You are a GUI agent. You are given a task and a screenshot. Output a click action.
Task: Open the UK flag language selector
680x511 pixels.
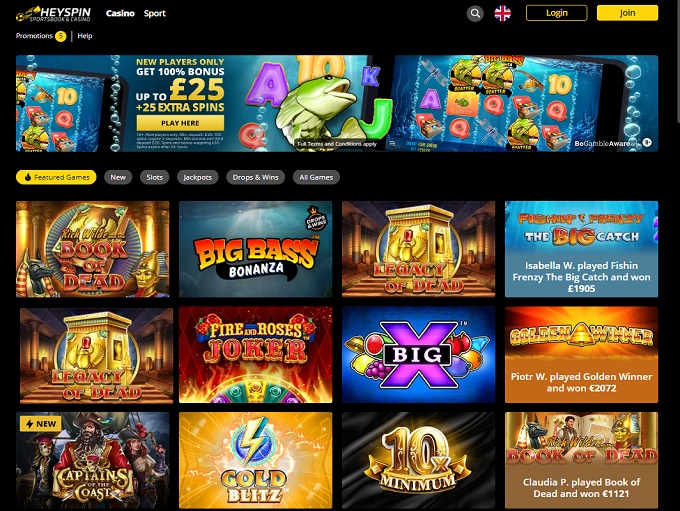(503, 13)
